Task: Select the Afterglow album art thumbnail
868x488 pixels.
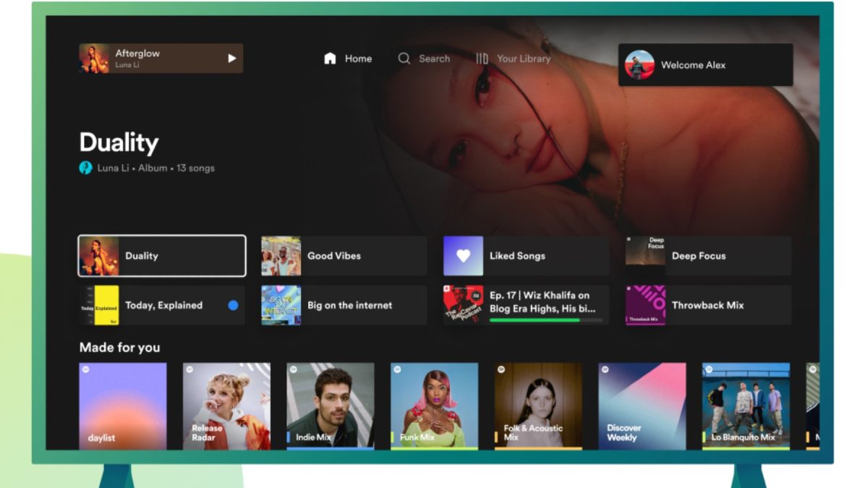Action: (x=94, y=59)
